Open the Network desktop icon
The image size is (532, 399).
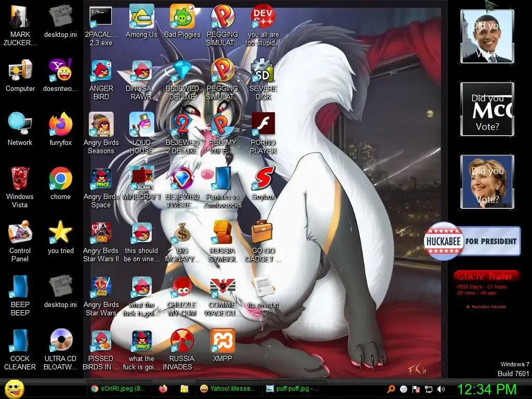(x=20, y=129)
